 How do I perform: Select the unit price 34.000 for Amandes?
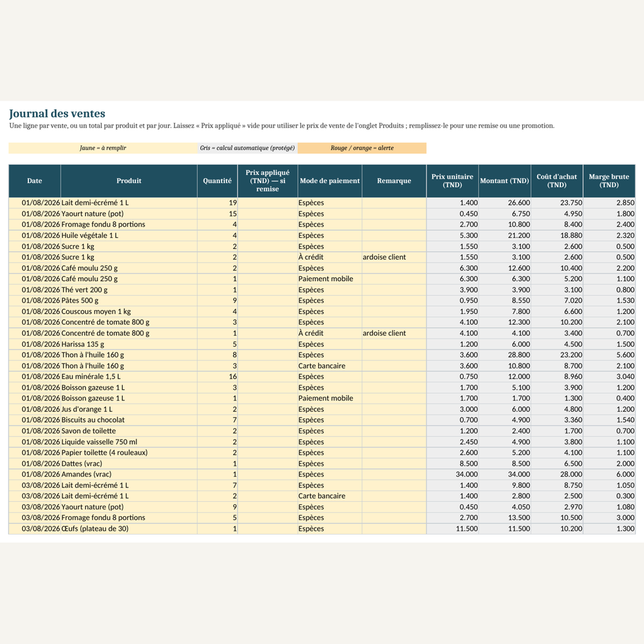452,474
